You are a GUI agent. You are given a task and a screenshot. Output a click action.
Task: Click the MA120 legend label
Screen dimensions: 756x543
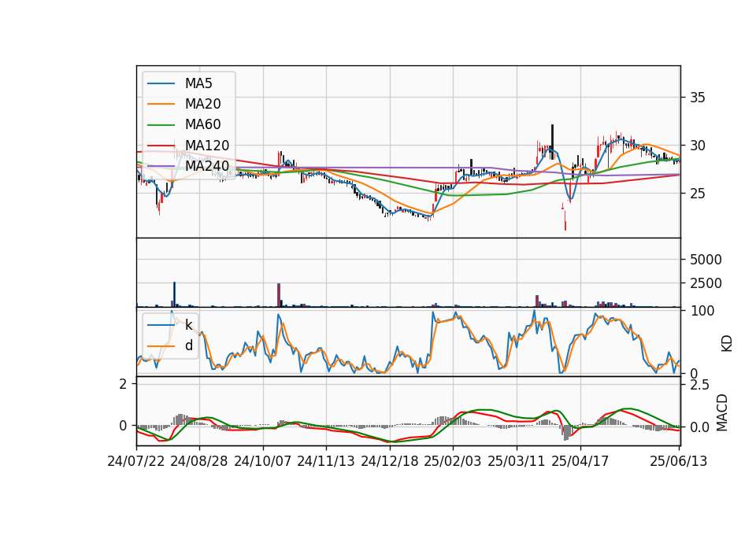click(207, 146)
